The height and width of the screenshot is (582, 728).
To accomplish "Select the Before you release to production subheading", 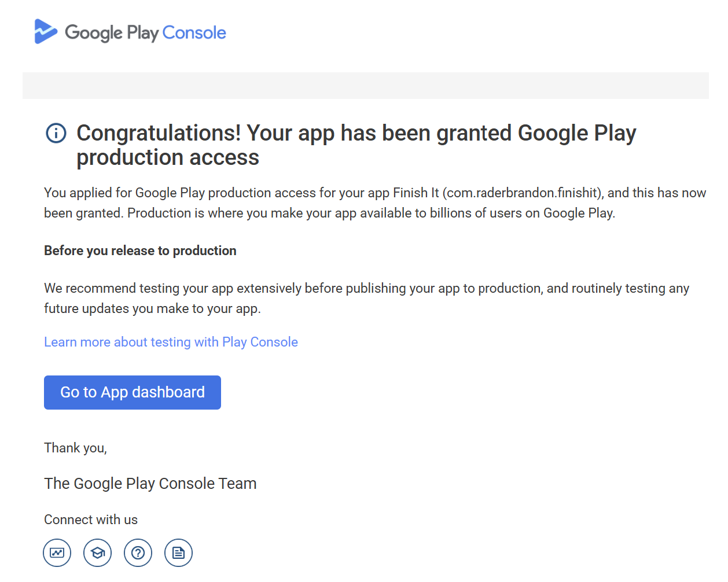I will click(140, 251).
